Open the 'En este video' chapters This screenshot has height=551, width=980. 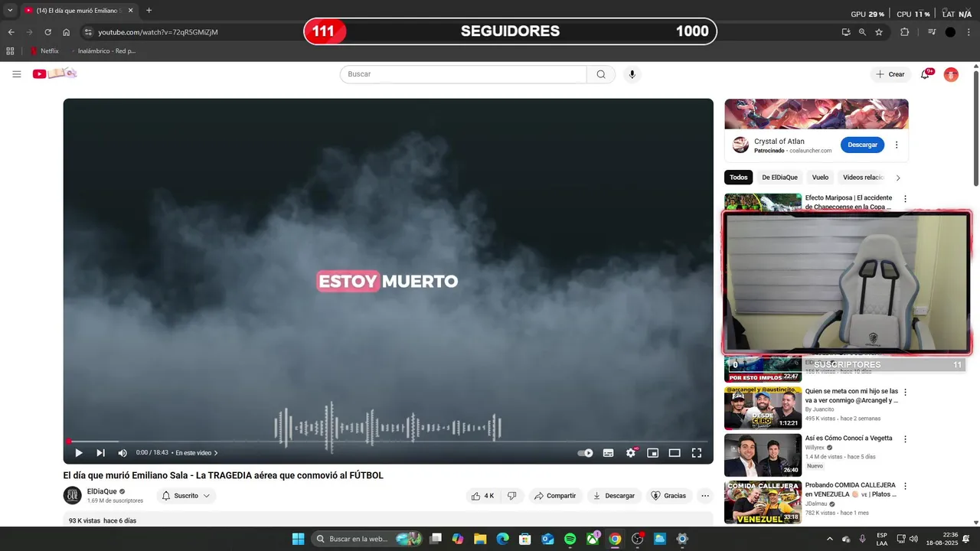pyautogui.click(x=197, y=453)
